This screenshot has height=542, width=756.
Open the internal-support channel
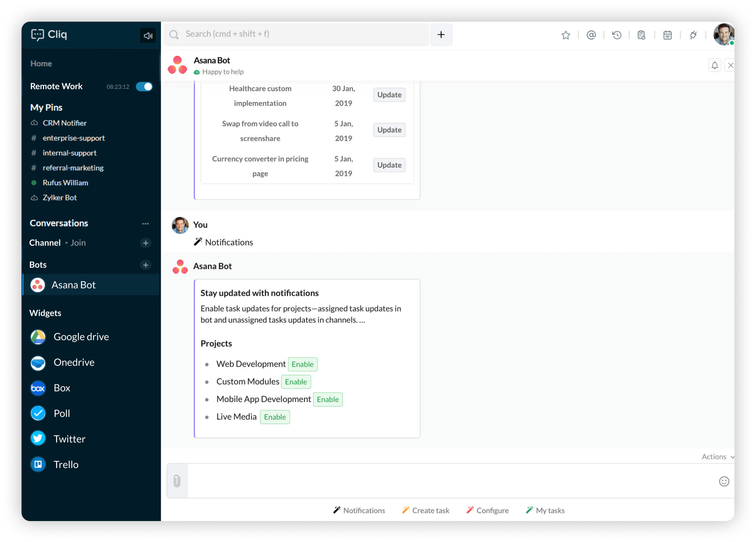click(x=64, y=153)
